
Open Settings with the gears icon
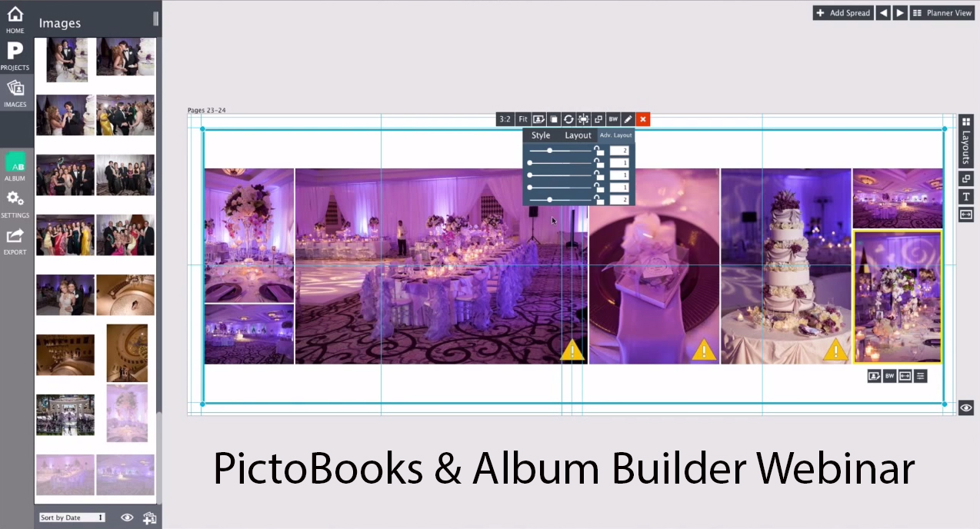click(x=15, y=204)
